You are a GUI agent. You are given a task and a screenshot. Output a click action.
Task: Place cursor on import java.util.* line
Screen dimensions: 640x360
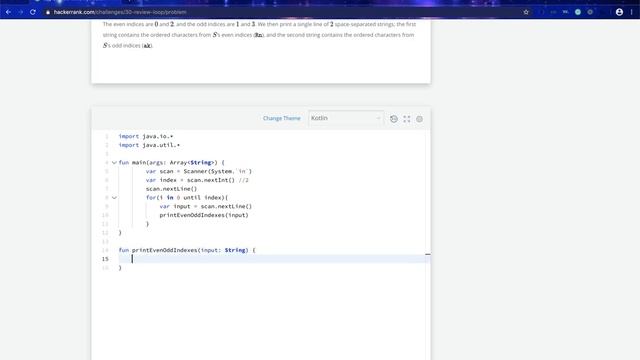(149, 145)
